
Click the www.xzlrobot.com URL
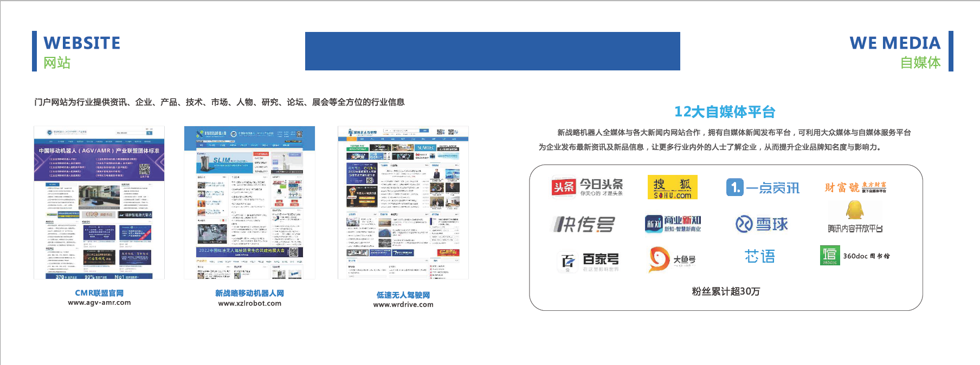(x=249, y=303)
